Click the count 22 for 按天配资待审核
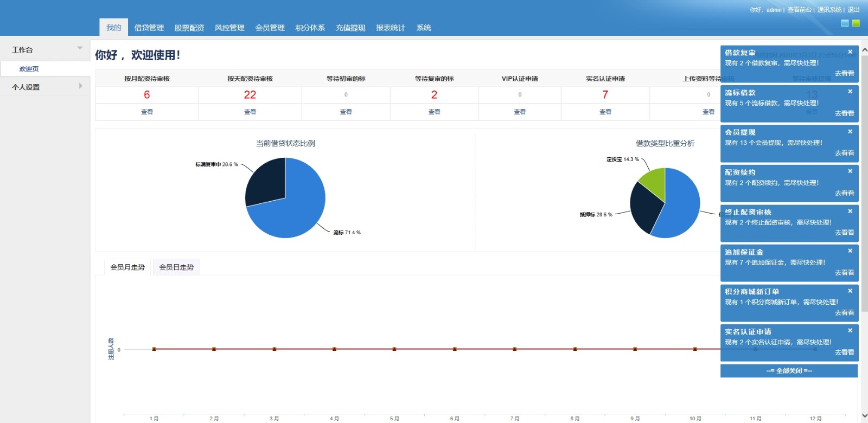This screenshot has width=868, height=423. pyautogui.click(x=250, y=95)
